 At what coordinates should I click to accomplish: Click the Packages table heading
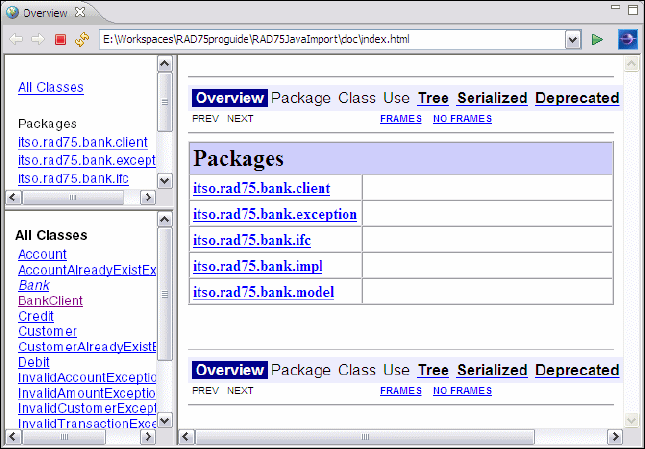point(238,158)
